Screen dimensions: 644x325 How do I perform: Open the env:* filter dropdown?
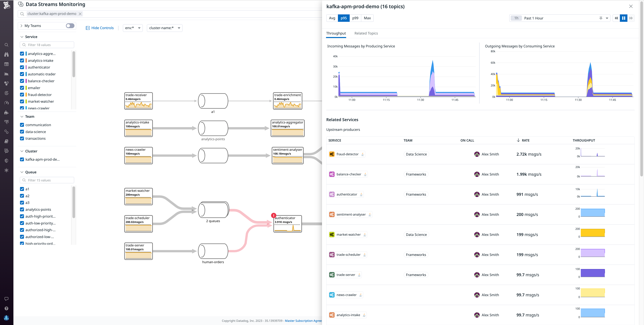(x=132, y=28)
